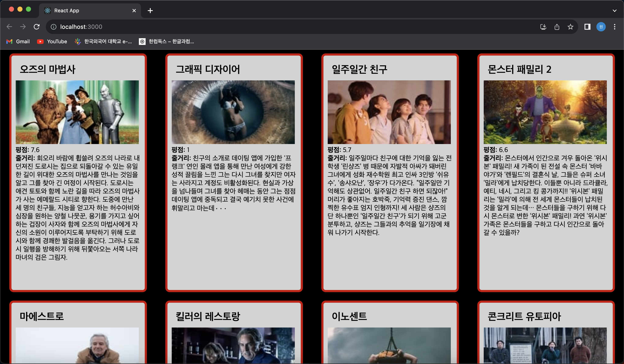Close window with the red traffic light
Viewport: 624px width, 364px height.
[x=11, y=9]
